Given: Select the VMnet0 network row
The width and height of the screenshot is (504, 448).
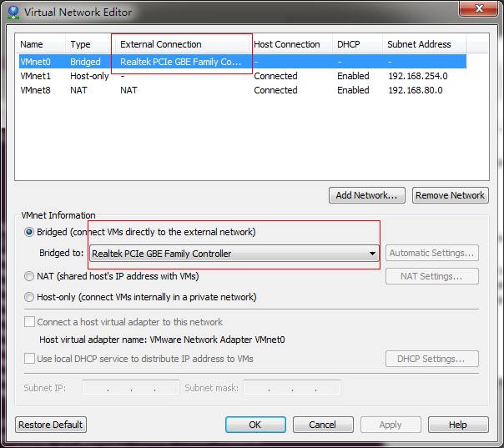Looking at the screenshot, I should tap(243, 62).
